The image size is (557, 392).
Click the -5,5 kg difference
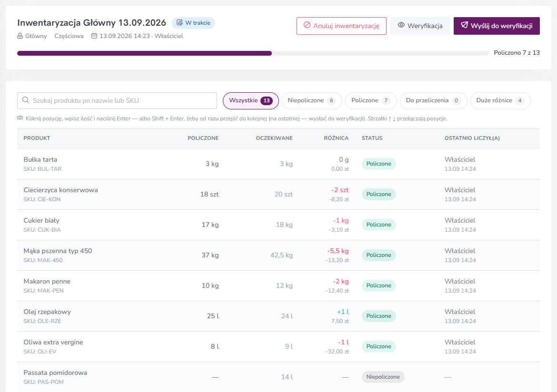(338, 251)
